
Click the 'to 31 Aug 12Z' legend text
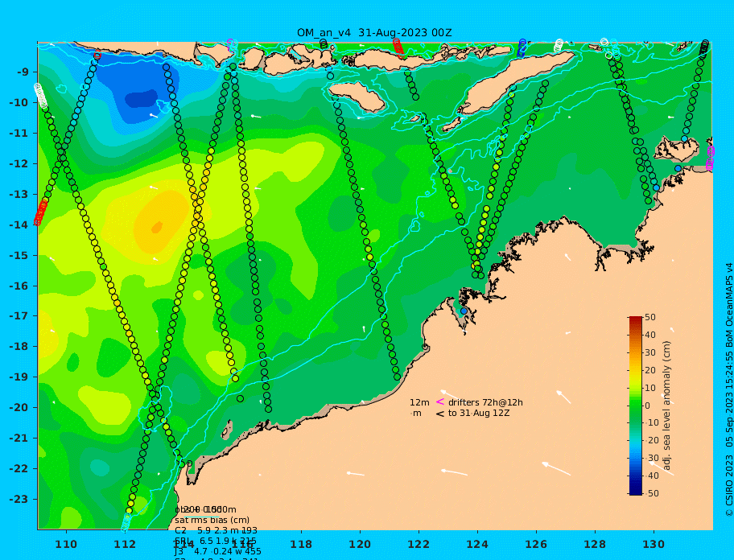coord(479,413)
